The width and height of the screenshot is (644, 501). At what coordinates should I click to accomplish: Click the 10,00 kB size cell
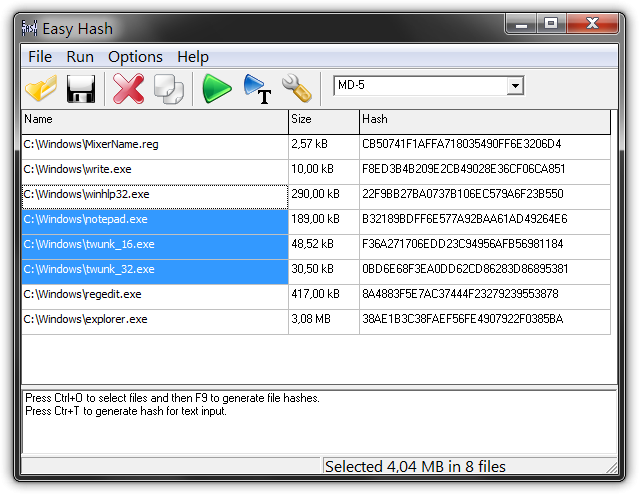[324, 172]
